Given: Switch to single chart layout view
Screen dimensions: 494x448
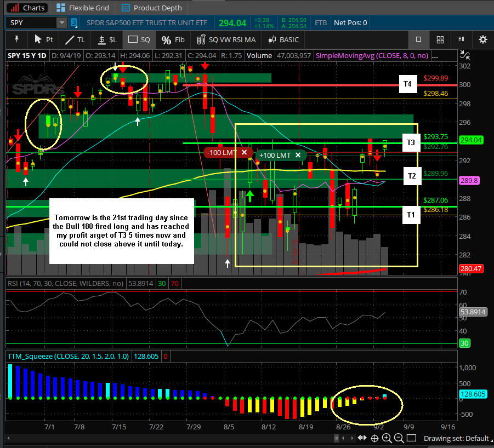Looking at the screenshot, I should 418,39.
